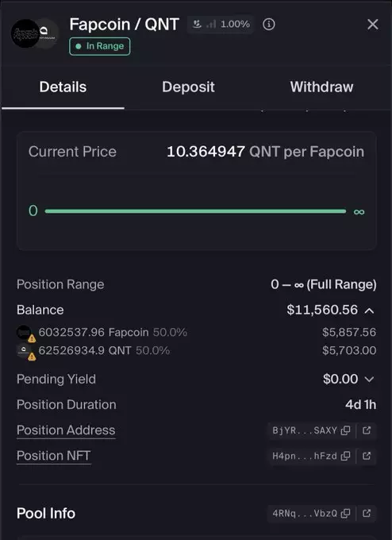Click the In Range status badge
Screen dimensions: 392x540
coord(100,46)
